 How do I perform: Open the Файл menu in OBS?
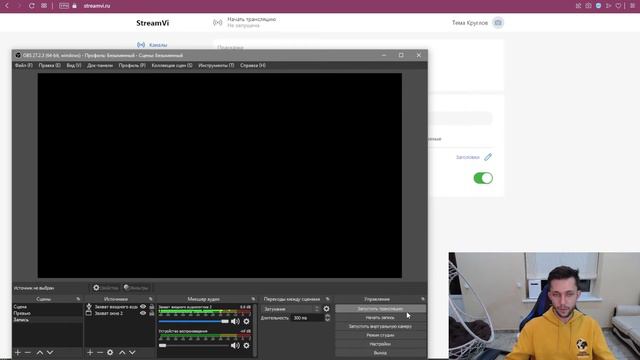click(x=24, y=65)
